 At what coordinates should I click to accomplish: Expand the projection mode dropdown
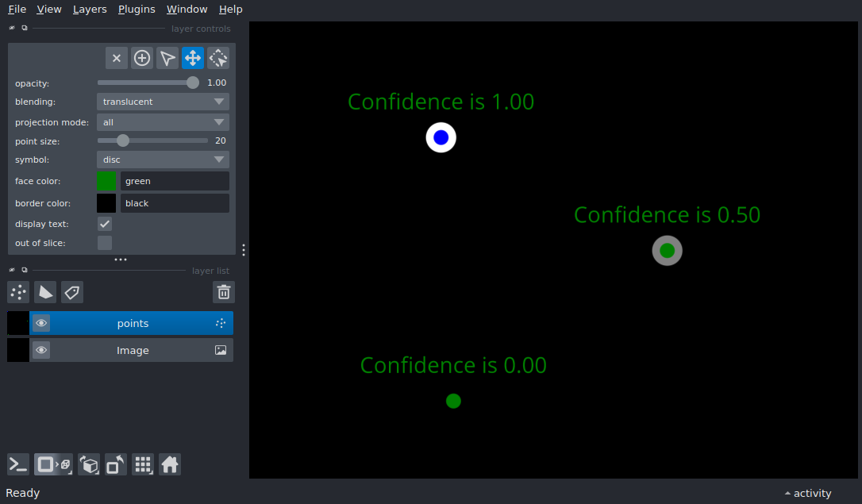tap(163, 122)
